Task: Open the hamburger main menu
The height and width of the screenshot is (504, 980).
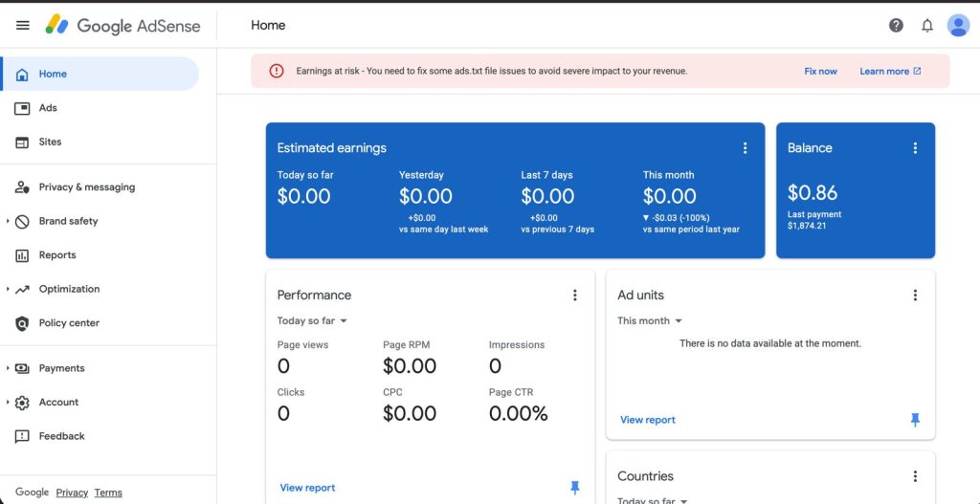Action: click(x=23, y=26)
